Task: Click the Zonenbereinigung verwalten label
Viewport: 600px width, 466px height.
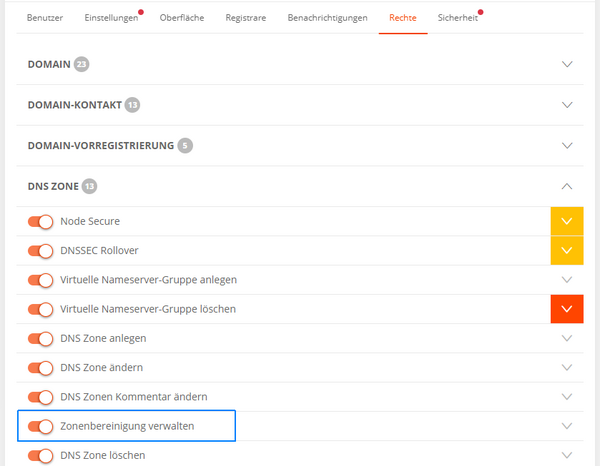Action: (x=127, y=426)
